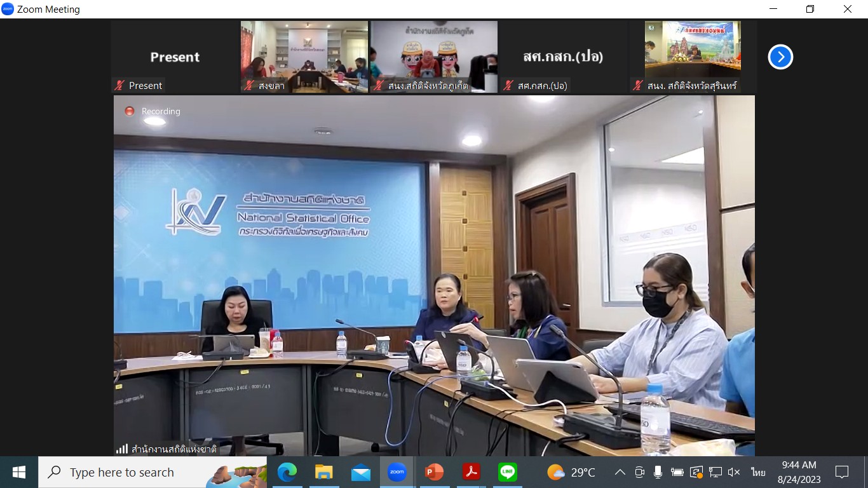
Task: Open Microsoft Edge browser
Action: (287, 472)
